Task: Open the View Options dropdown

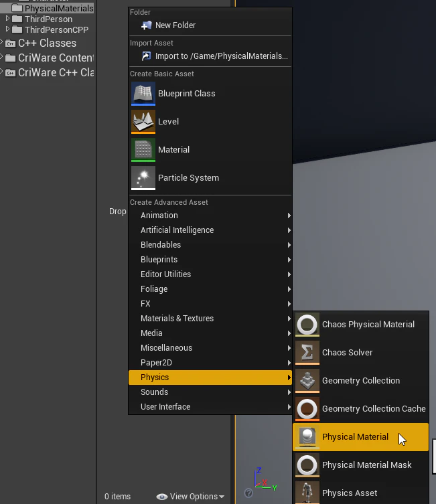Action: 190,497
